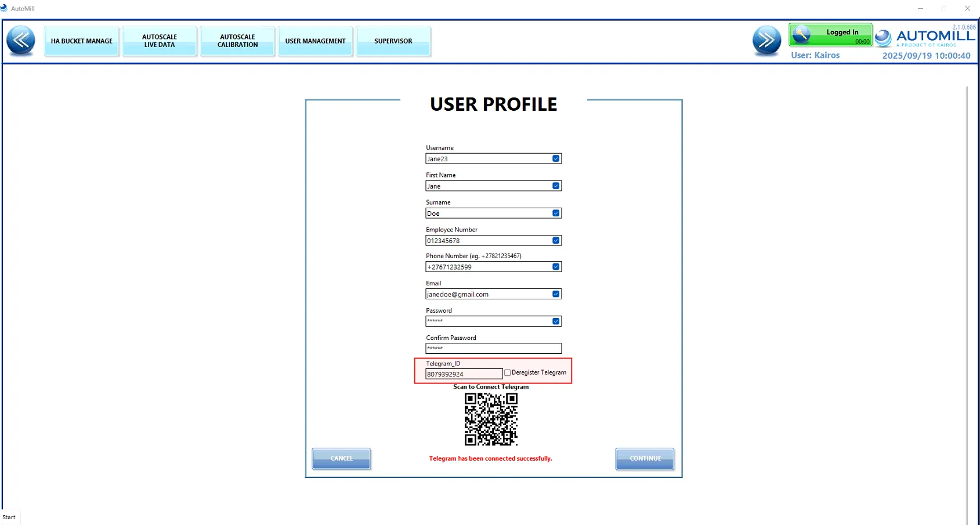The height and width of the screenshot is (525, 980).
Task: Open HA Bucket Manage menu
Action: (82, 41)
